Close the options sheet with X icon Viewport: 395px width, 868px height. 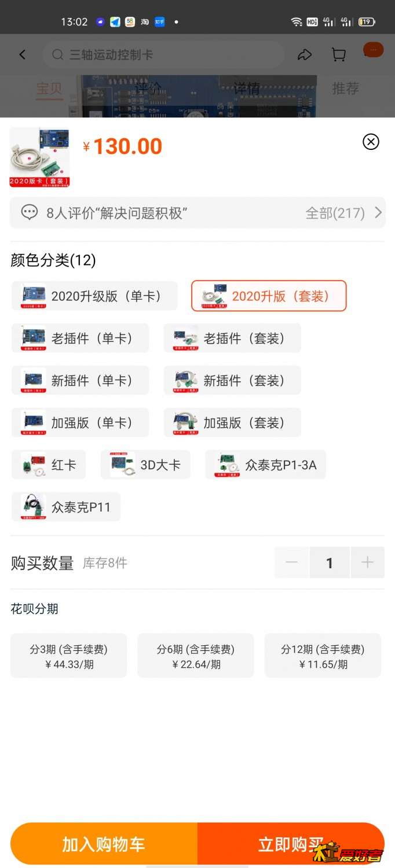[371, 142]
